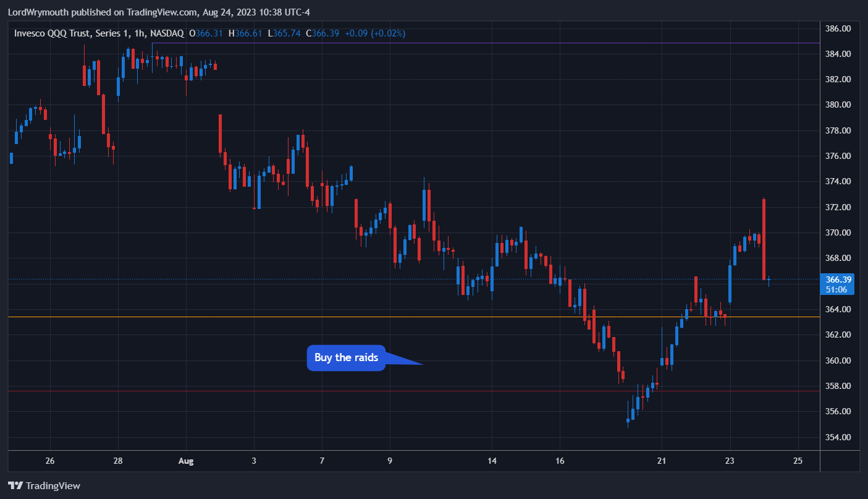Click the 'Buy the raids' callout label
This screenshot has width=868, height=499.
pos(346,357)
